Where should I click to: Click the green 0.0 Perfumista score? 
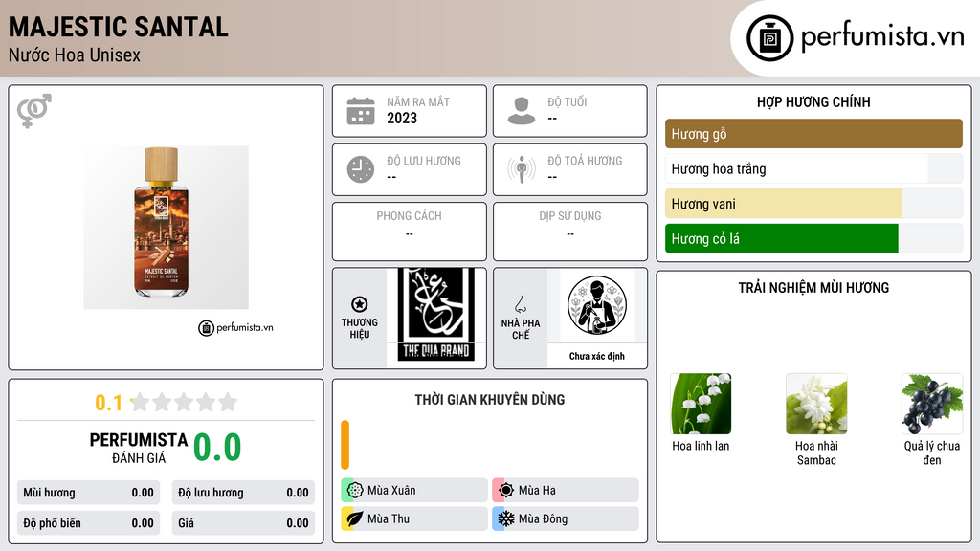pos(217,448)
